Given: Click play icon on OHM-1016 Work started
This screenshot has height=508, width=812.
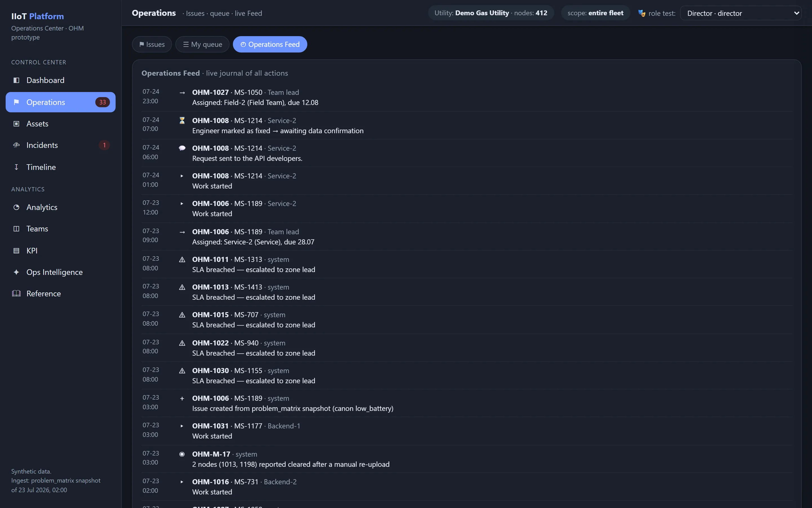Looking at the screenshot, I should 182,482.
